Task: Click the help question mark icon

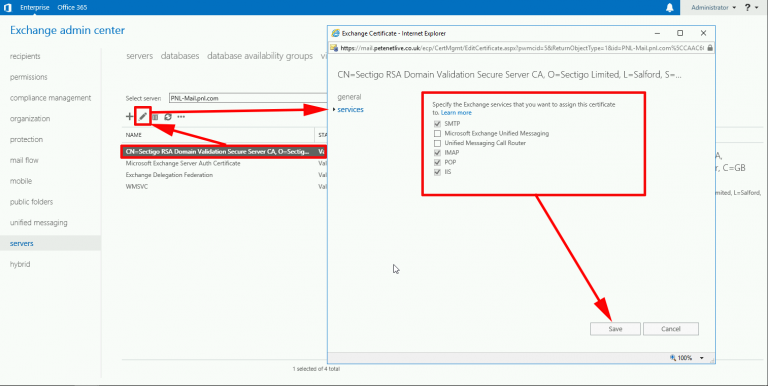Action: tap(747, 7)
